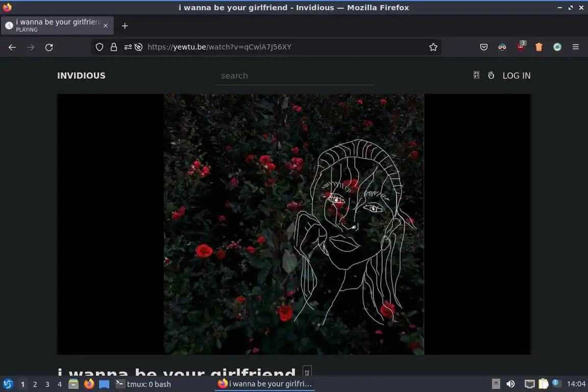Reload the current page
Image resolution: width=588 pixels, height=392 pixels.
49,47
